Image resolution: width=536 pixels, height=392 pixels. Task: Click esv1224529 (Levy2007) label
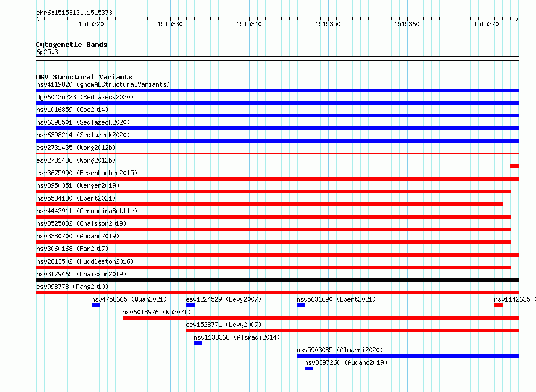tap(223, 299)
